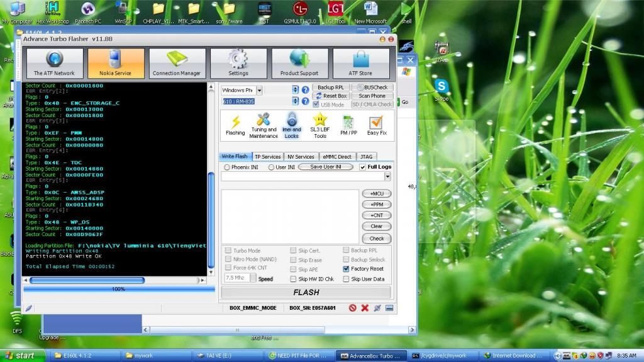644x362 pixels.
Task: Toggle the Turbo Mode checkbox
Action: [228, 250]
